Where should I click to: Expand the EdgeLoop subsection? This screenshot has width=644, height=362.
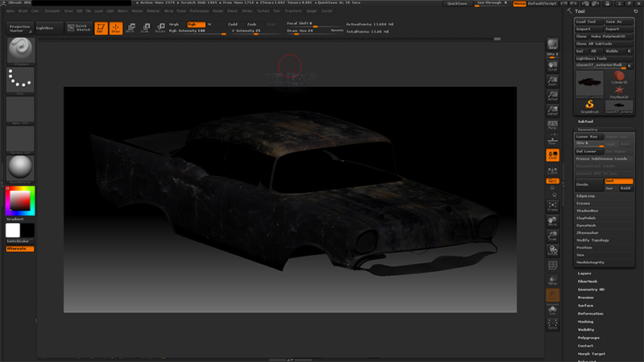(x=586, y=195)
